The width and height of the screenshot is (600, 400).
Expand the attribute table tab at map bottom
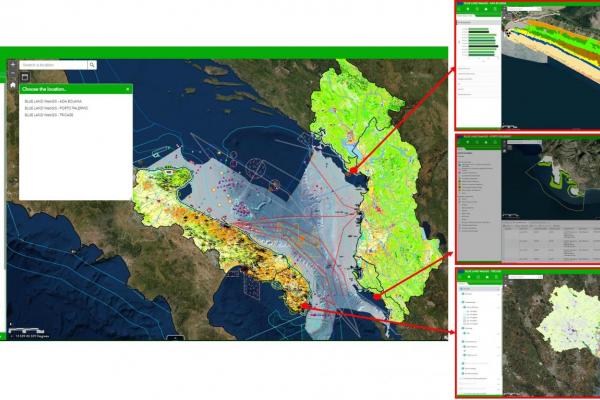176,338
